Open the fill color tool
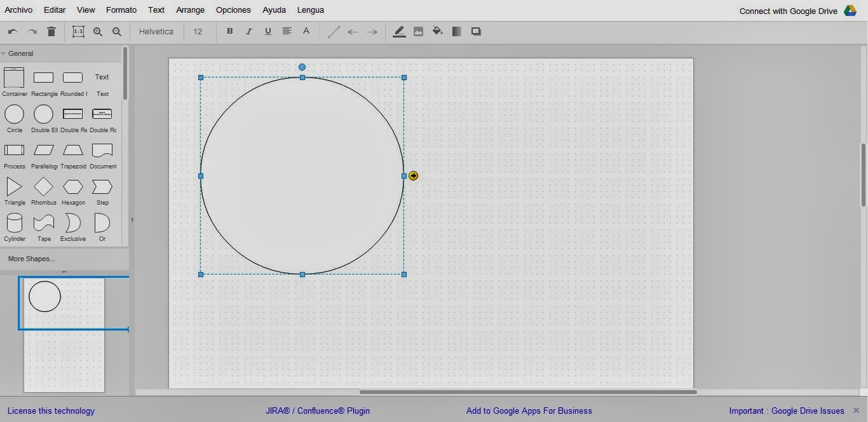This screenshot has height=422, width=868. [437, 31]
